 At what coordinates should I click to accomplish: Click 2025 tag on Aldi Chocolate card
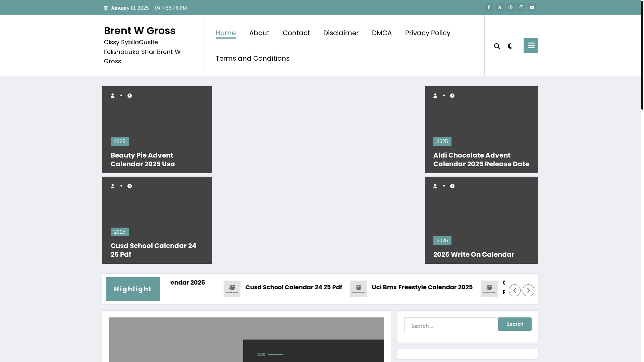point(442,141)
